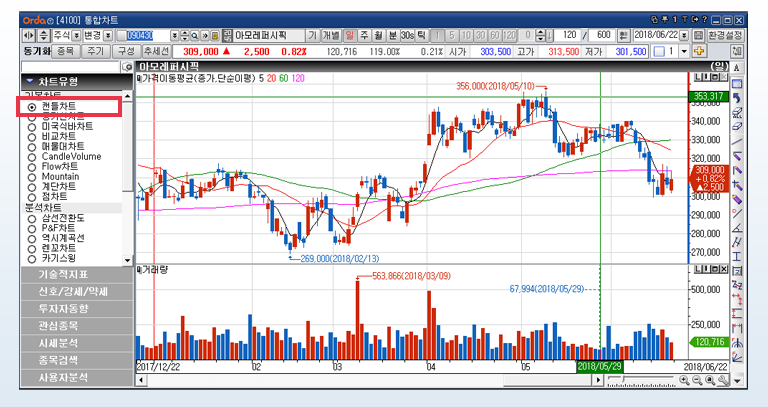768x407 pixels.
Task: Select the 캔들차트 radio option
Action: (x=32, y=107)
